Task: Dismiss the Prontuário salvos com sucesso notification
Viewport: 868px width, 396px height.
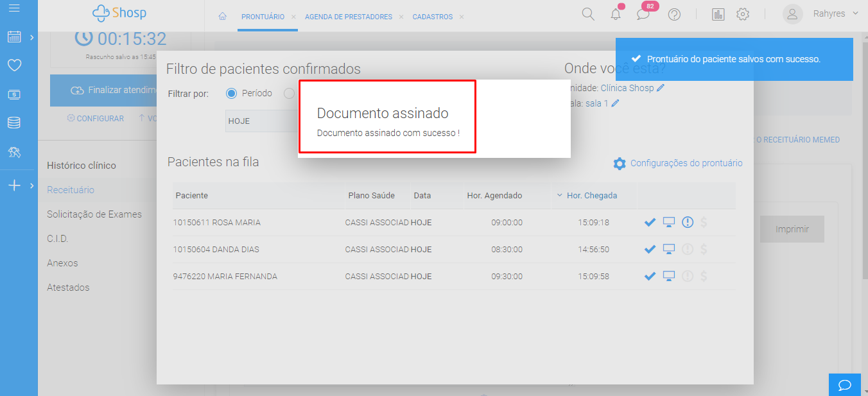Action: 734,59
